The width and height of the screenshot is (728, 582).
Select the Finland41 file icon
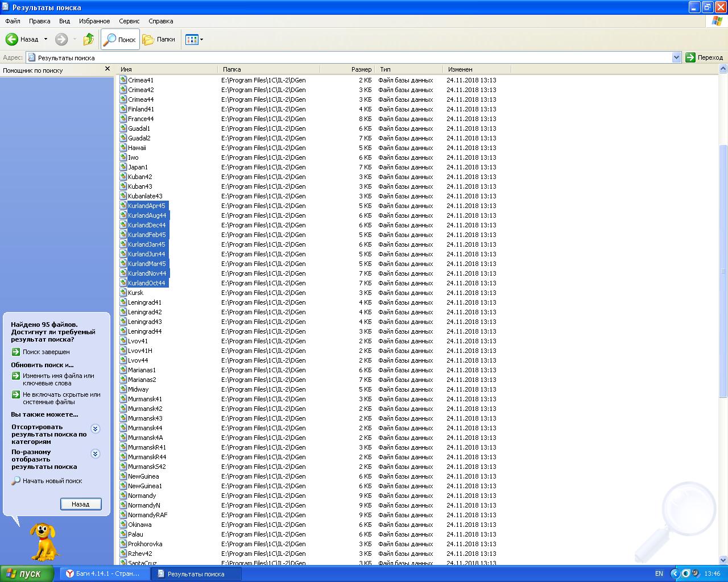click(x=123, y=109)
